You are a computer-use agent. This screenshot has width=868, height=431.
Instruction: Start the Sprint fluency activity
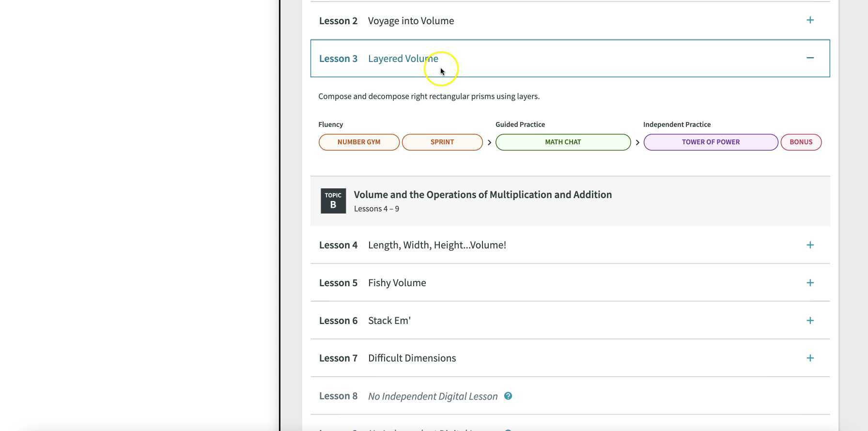(x=442, y=142)
